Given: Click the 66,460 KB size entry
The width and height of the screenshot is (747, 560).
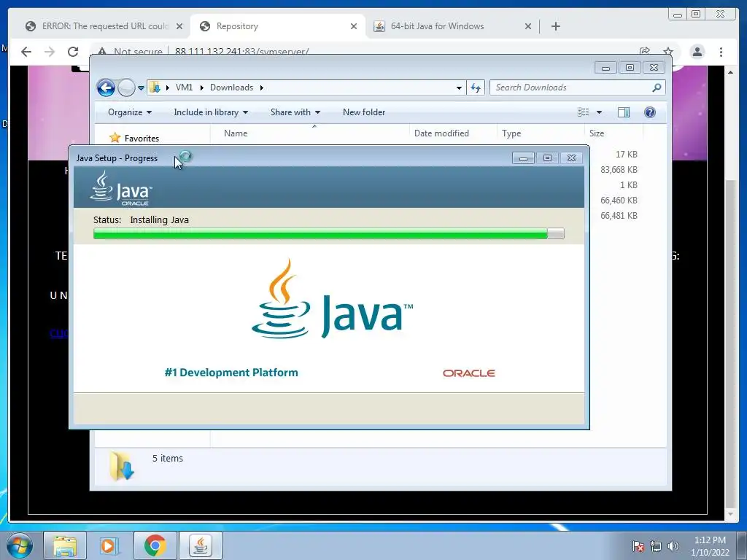Looking at the screenshot, I should point(619,201).
